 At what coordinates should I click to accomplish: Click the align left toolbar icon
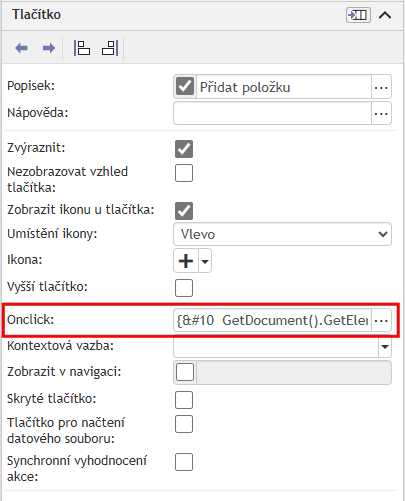pyautogui.click(x=82, y=48)
